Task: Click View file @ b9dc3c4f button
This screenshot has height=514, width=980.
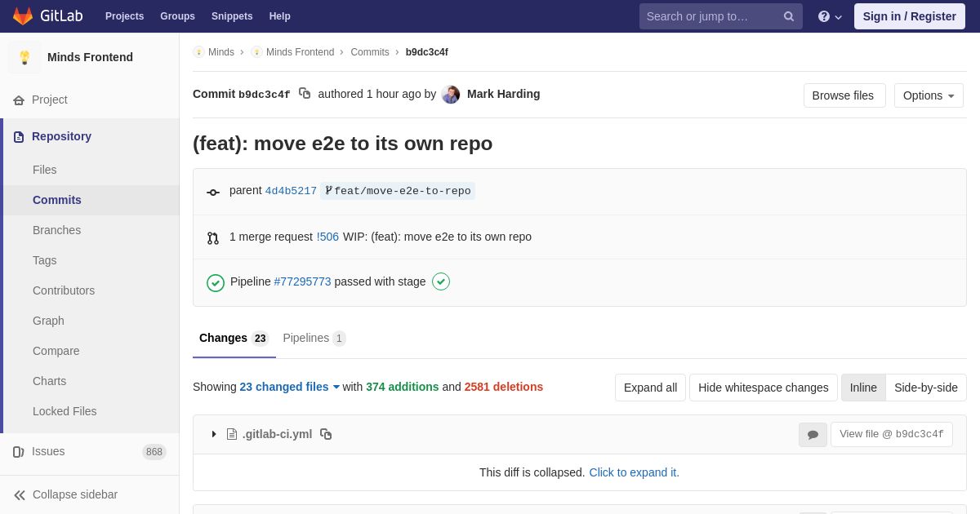Action: pos(892,434)
